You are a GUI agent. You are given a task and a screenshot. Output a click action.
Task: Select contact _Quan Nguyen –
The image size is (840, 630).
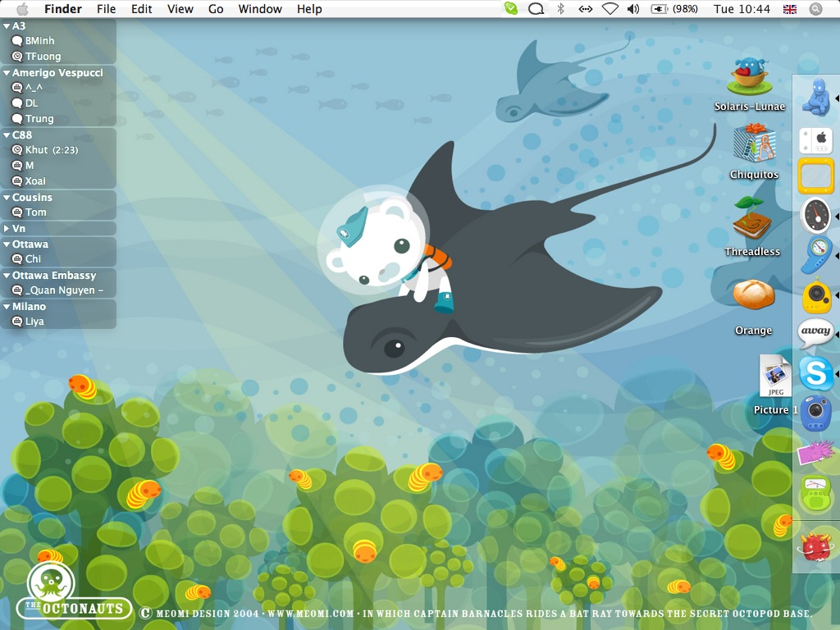tap(58, 290)
